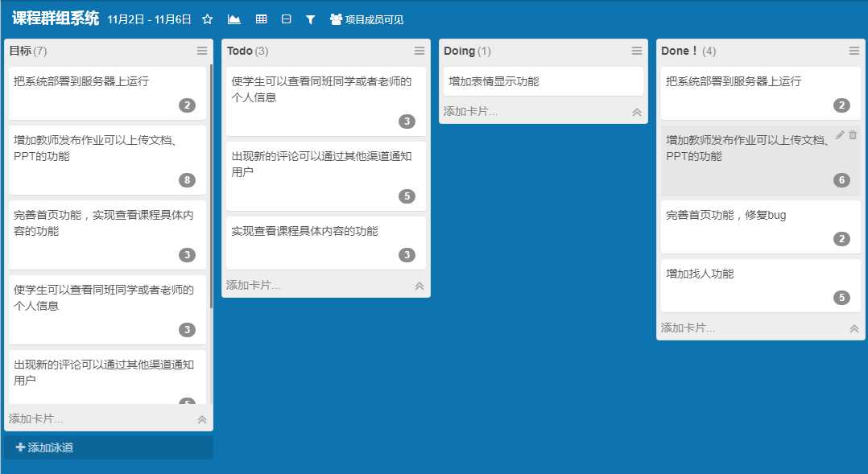Click the 目标 column vertical scrollbar
This screenshot has height=474, width=868.
click(211, 187)
